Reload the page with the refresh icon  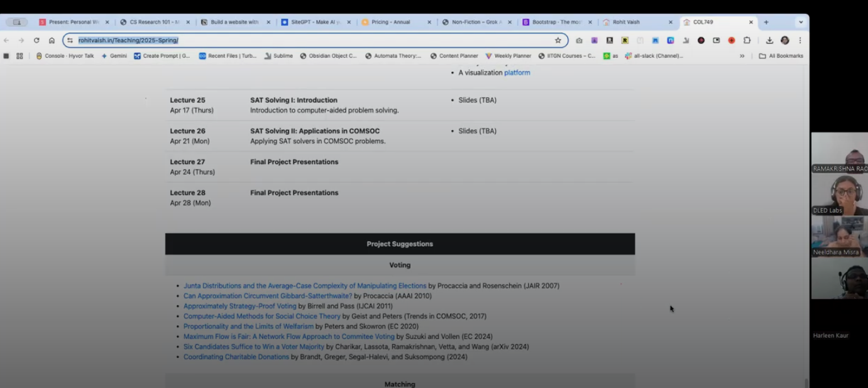pos(36,40)
